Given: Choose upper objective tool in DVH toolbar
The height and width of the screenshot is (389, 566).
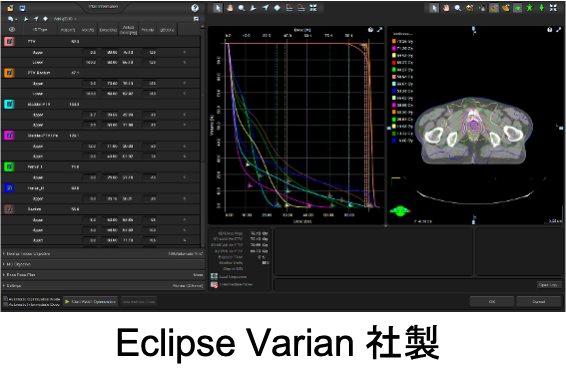Looking at the screenshot, I should tap(253, 8).
